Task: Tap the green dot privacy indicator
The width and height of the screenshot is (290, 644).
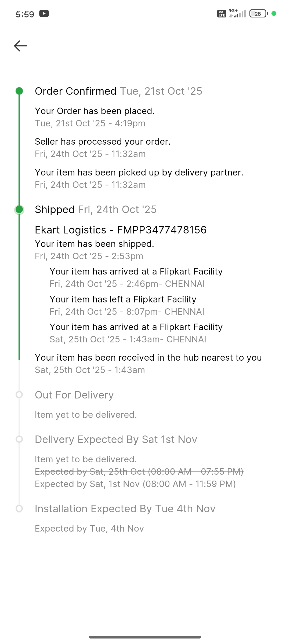Action: [x=274, y=13]
